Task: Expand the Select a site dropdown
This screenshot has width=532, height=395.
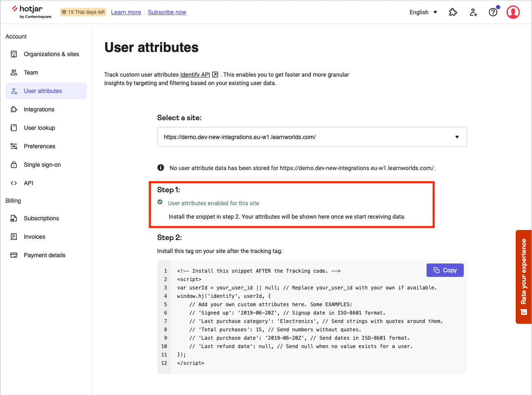Action: (x=312, y=137)
